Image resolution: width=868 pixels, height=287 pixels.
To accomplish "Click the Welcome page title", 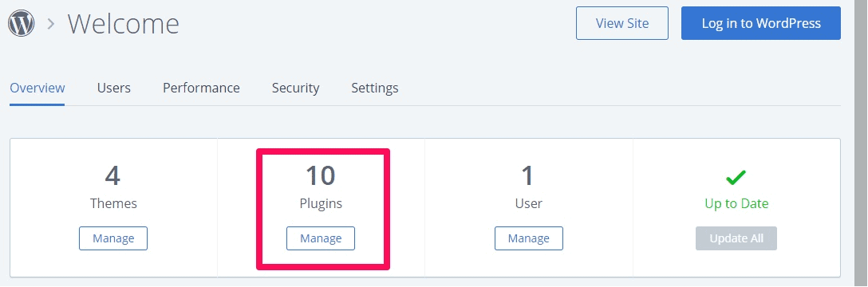I will pos(123,24).
